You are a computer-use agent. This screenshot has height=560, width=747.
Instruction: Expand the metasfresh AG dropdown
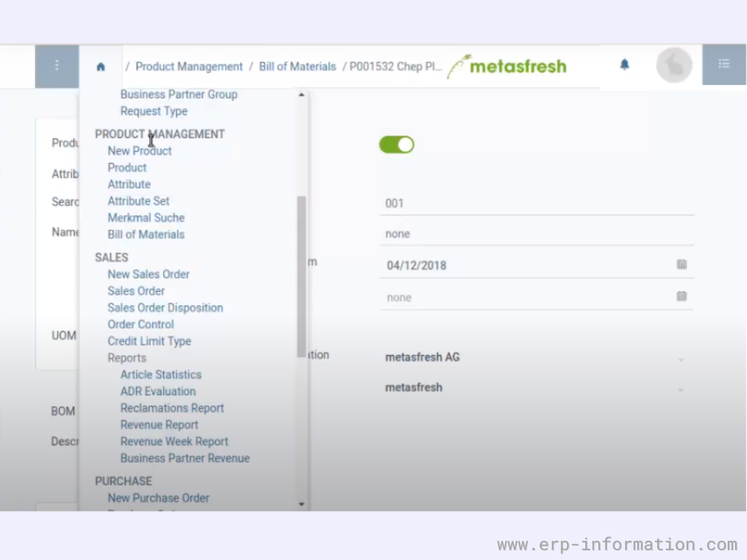[x=680, y=358]
